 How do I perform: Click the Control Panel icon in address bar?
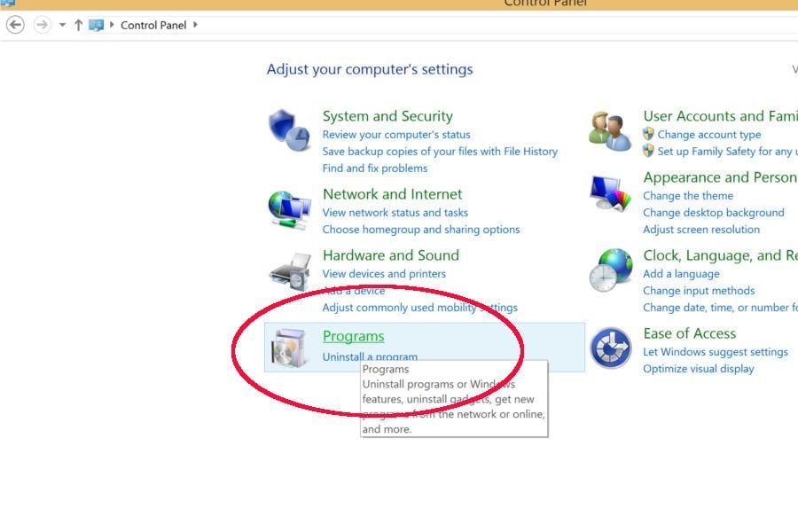(96, 25)
